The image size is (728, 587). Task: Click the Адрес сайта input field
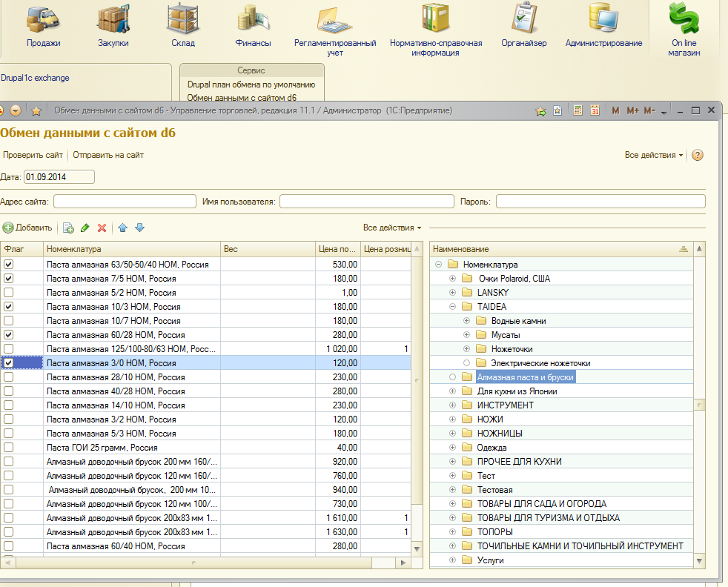pyautogui.click(x=123, y=202)
